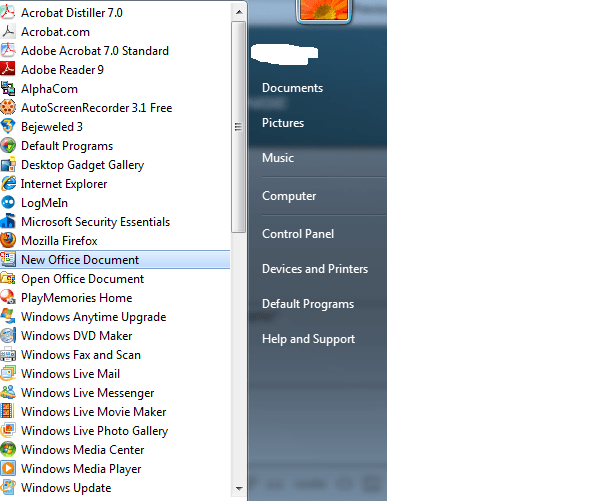Select the Windows Anytime Upgrade label
This screenshot has width=614, height=501.
click(x=94, y=317)
